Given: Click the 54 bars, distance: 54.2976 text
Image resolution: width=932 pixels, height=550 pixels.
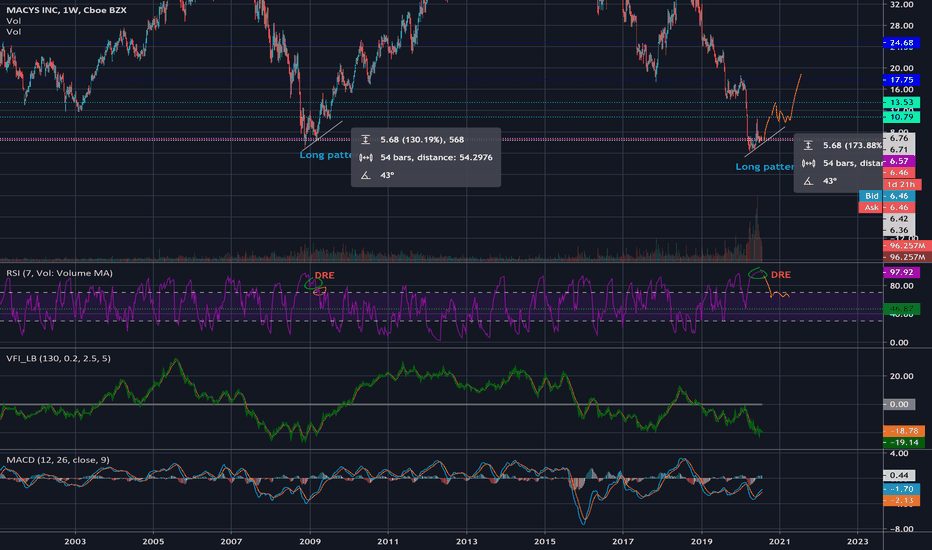Looking at the screenshot, I should pyautogui.click(x=436, y=158).
